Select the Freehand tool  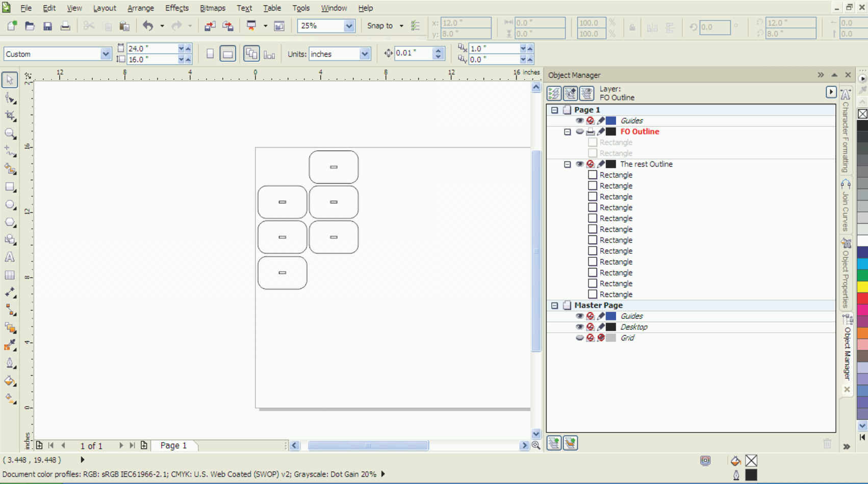pos(10,151)
